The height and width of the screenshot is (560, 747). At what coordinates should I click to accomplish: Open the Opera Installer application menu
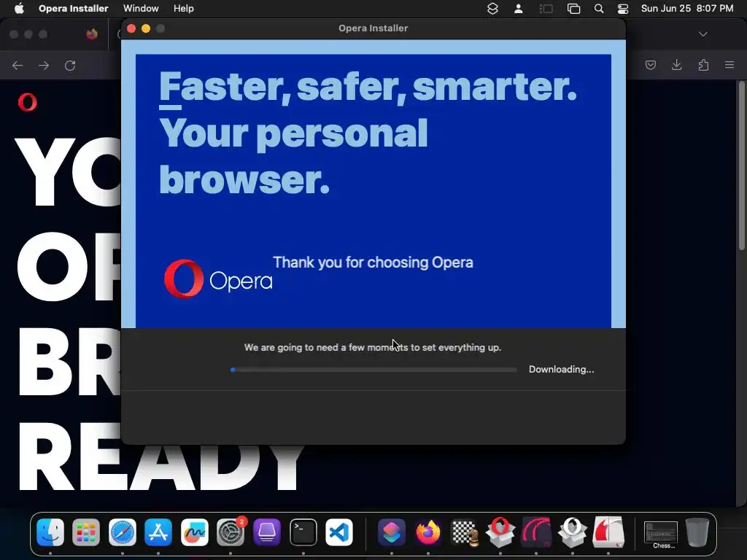[74, 9]
